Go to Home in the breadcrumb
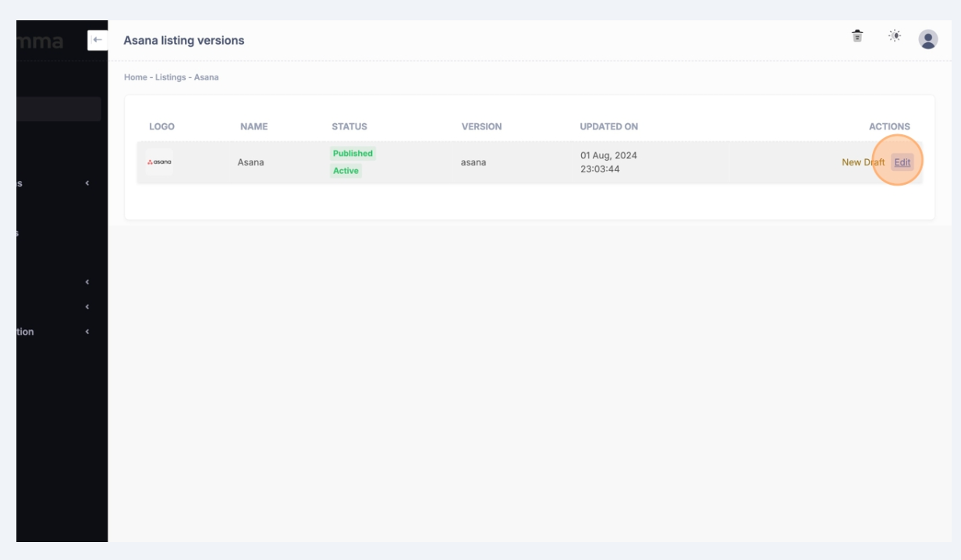This screenshot has width=961, height=560. 135,77
